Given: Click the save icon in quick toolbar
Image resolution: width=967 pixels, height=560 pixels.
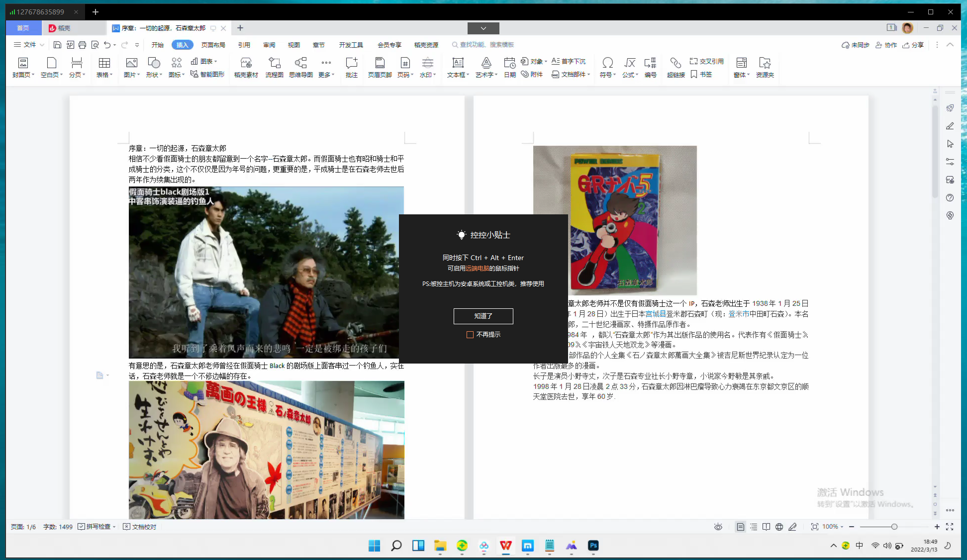Looking at the screenshot, I should tap(57, 45).
